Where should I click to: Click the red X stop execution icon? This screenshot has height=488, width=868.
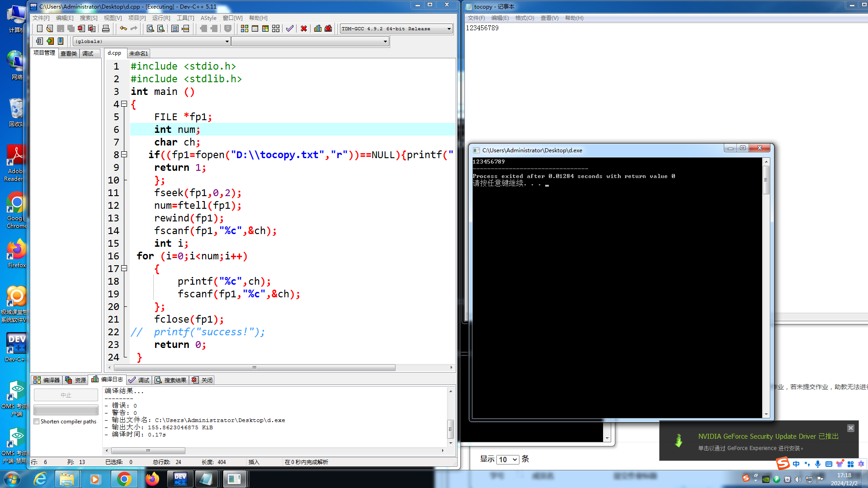tap(304, 28)
